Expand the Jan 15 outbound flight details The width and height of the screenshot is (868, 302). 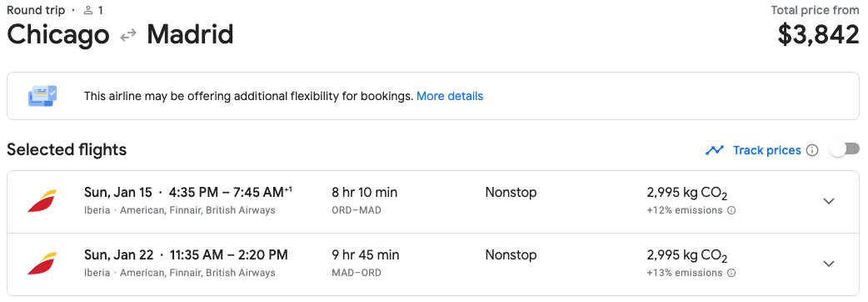click(829, 201)
